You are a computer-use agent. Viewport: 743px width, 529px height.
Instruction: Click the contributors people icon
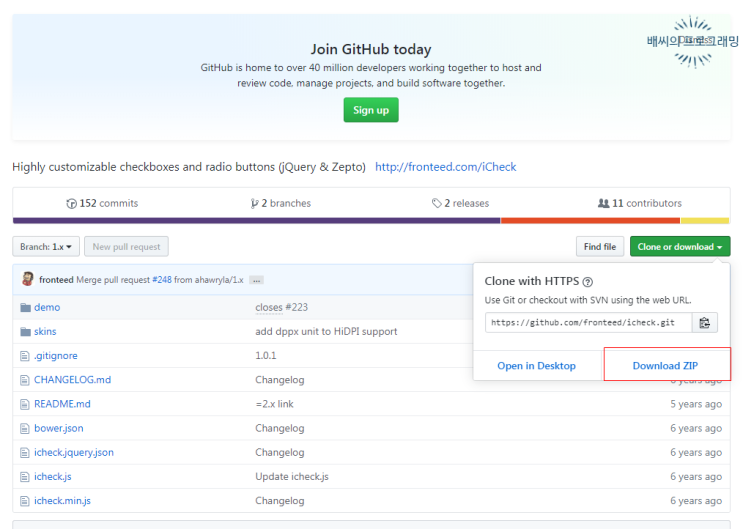point(603,203)
